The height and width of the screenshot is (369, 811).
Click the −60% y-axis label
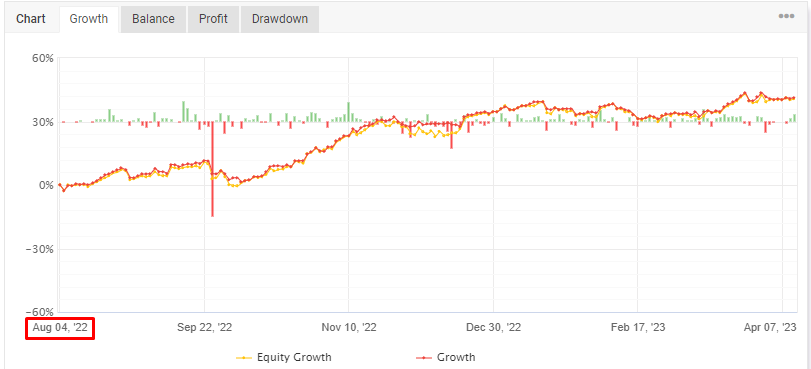point(41,312)
